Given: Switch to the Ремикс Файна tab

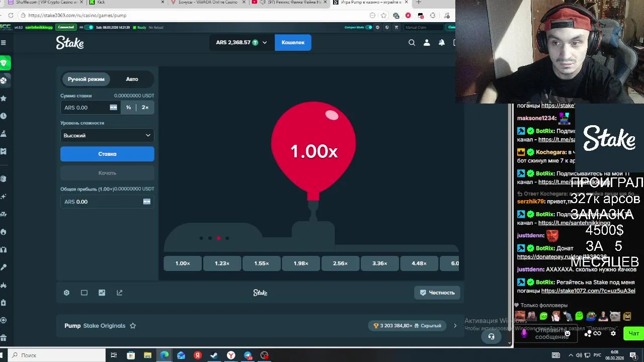Looking at the screenshot, I should 289,3.
